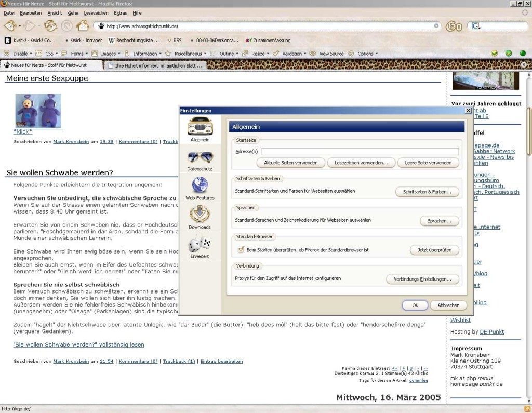Open the Teletubby puppet thumbnail image
532x413 pixels.
[x=38, y=111]
